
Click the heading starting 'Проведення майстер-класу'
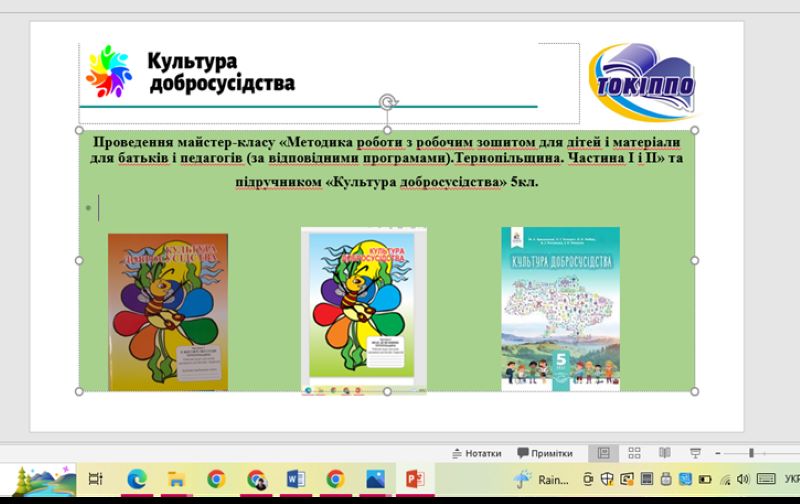[x=386, y=149]
